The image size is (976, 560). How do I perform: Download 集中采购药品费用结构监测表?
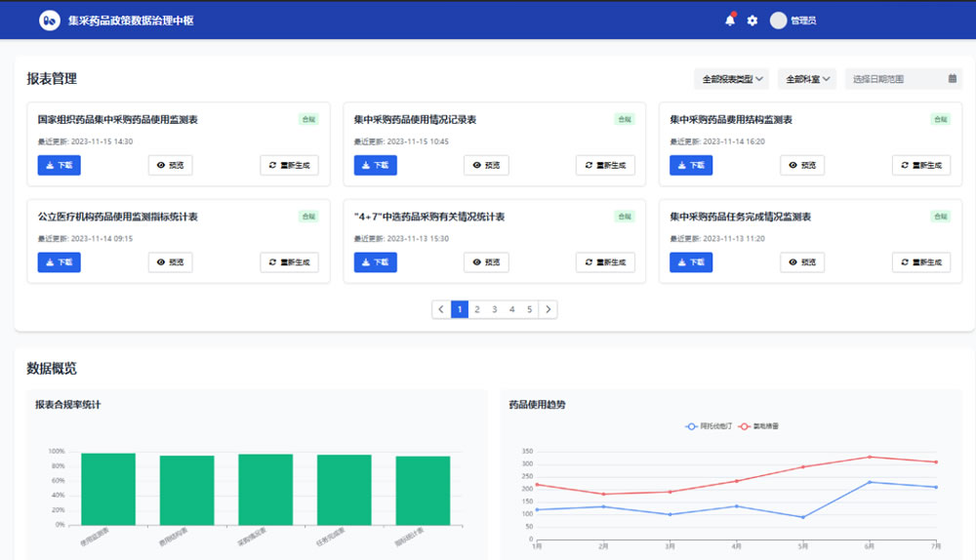point(691,165)
